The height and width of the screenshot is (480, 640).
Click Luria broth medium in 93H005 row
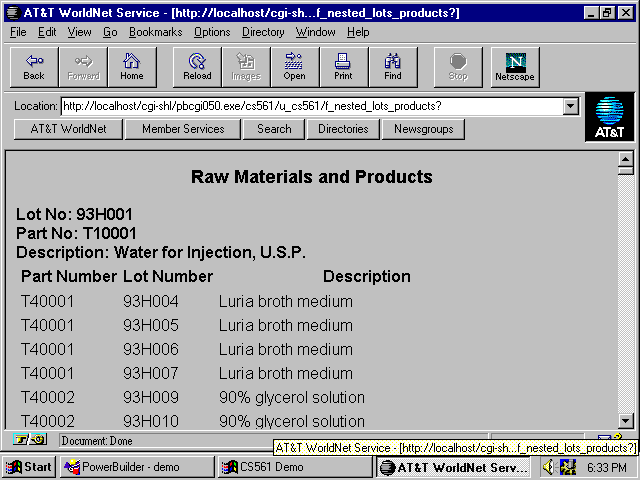coord(286,326)
